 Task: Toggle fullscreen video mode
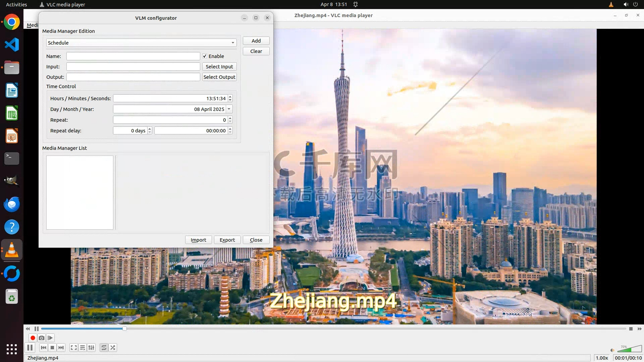[74, 348]
